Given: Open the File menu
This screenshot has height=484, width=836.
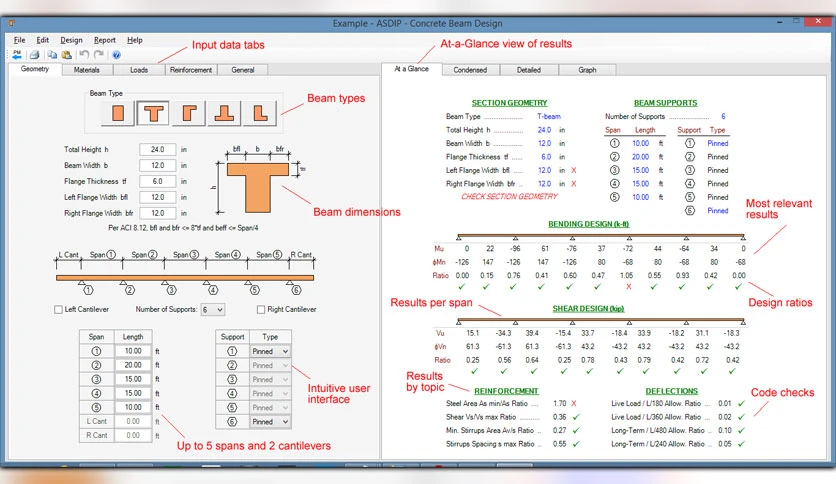Looking at the screenshot, I should [19, 40].
